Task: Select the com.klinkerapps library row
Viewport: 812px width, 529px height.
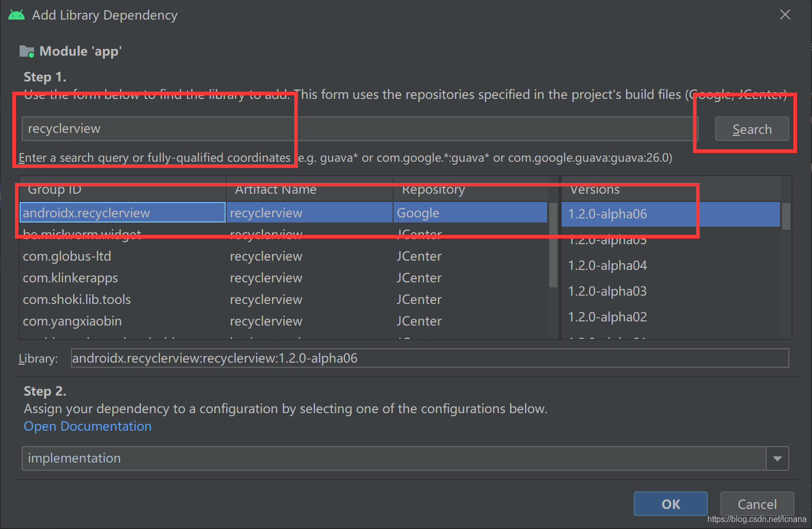Action: coord(283,278)
